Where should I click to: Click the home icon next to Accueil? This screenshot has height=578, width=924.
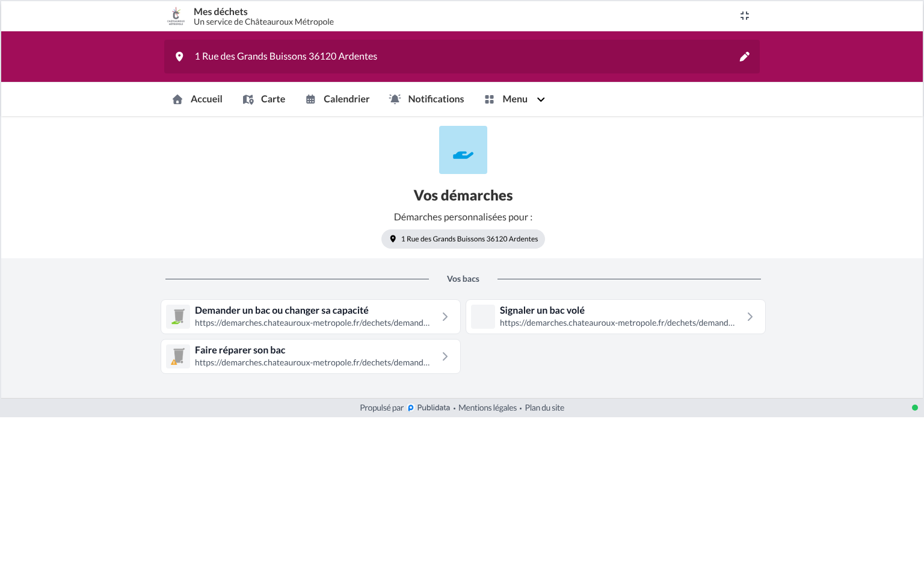pyautogui.click(x=177, y=99)
